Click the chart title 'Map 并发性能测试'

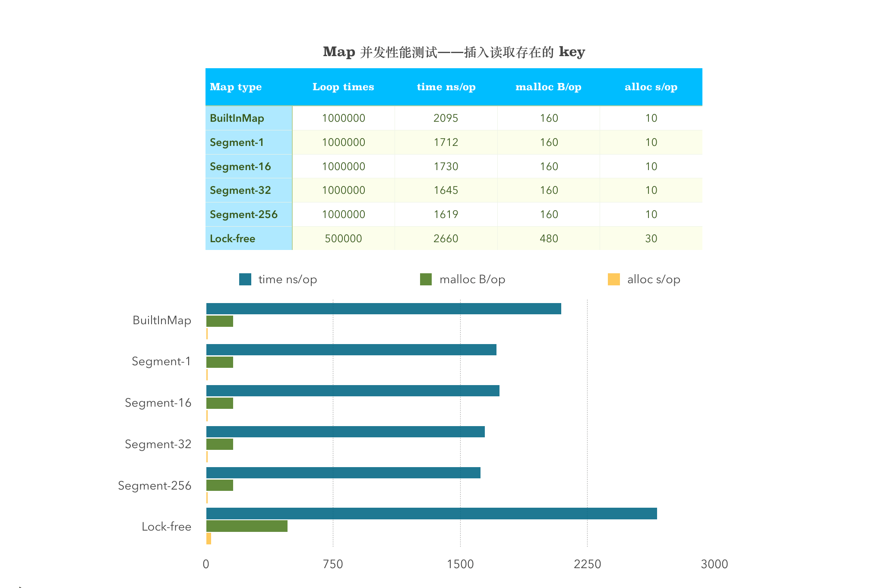[x=454, y=52]
